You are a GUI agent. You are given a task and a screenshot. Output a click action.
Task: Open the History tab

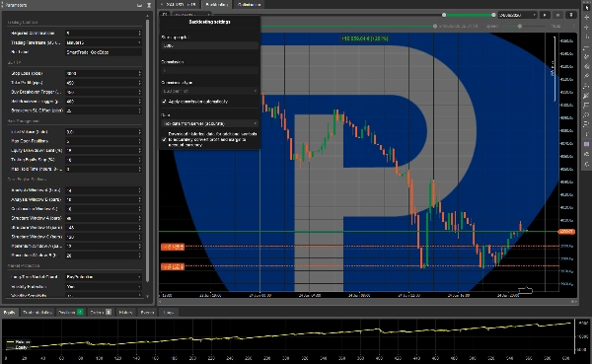(125, 313)
